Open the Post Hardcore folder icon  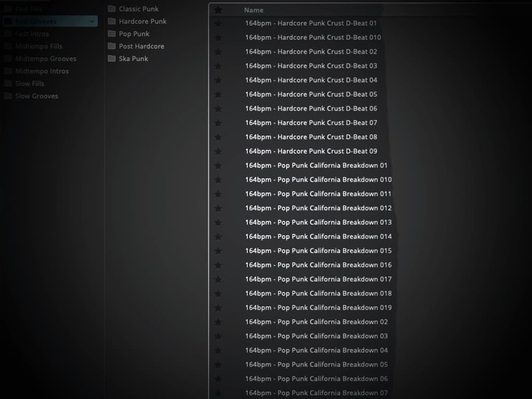tap(111, 46)
